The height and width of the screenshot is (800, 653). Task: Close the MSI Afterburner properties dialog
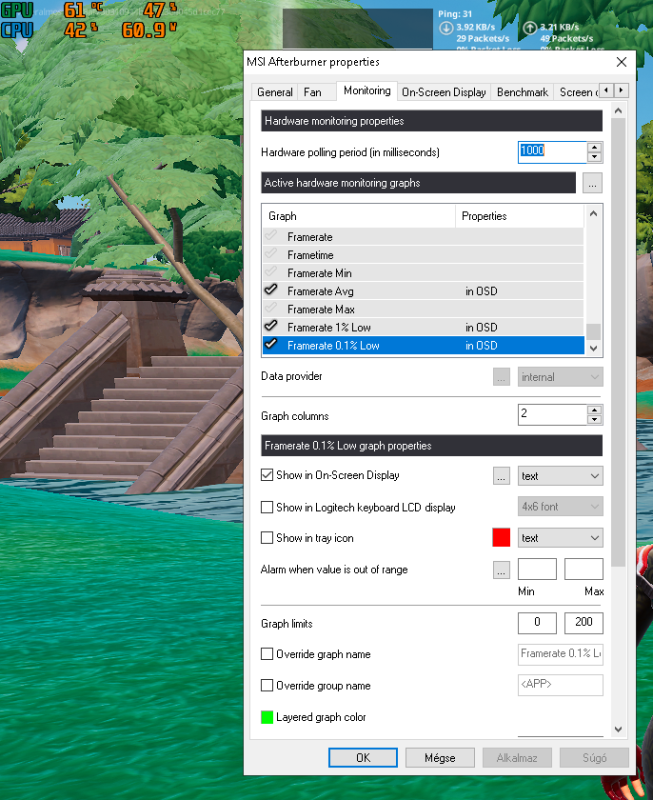click(x=621, y=62)
